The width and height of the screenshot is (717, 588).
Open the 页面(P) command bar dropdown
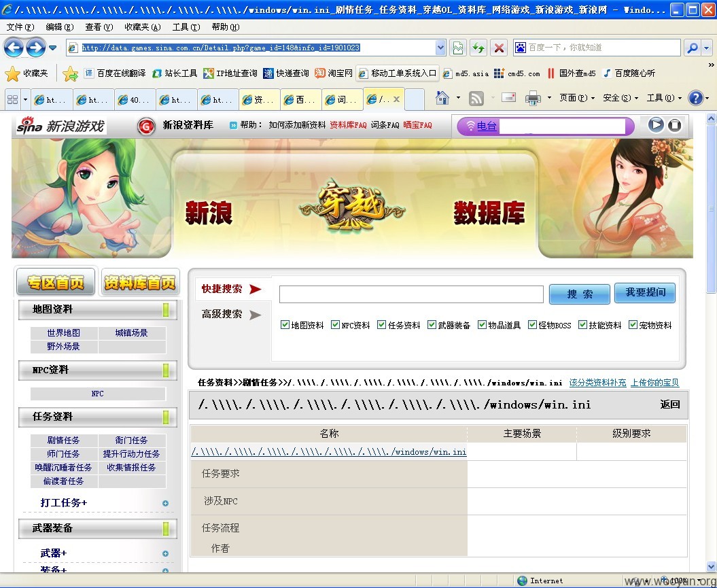[577, 98]
